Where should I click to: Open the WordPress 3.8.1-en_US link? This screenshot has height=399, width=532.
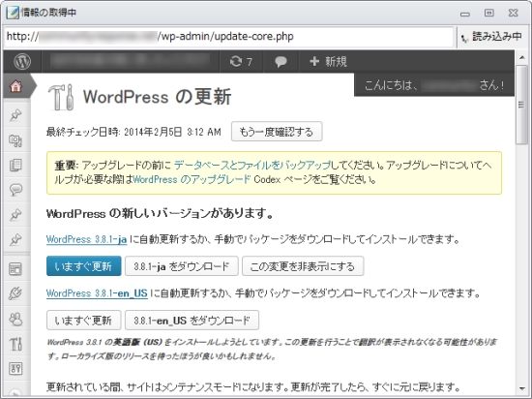click(97, 293)
